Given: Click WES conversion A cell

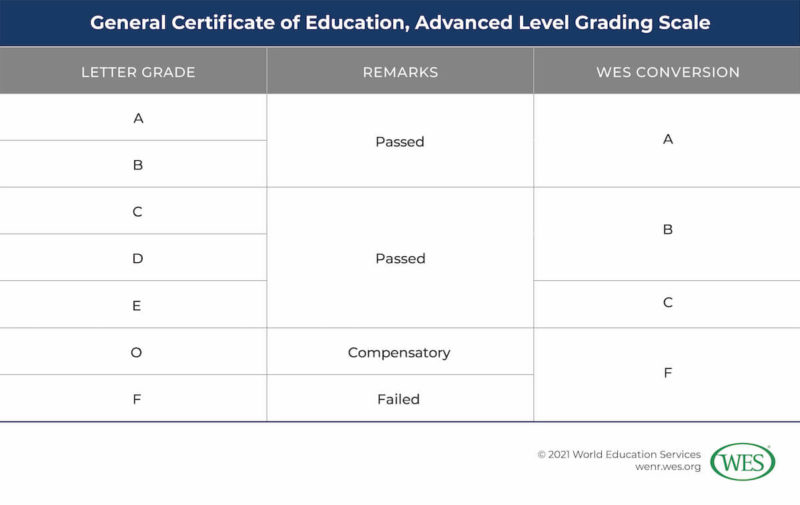Looking at the screenshot, I should (667, 139).
